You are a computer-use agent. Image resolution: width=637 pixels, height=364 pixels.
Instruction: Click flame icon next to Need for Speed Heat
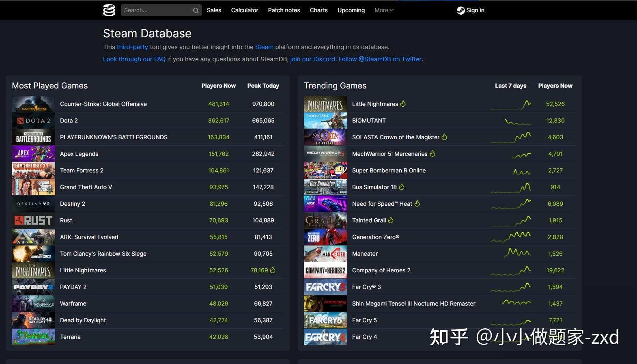417,203
